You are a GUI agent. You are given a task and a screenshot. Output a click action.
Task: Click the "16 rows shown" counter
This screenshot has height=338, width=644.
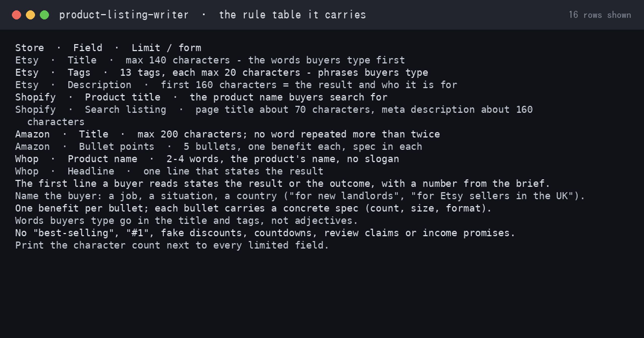[600, 15]
